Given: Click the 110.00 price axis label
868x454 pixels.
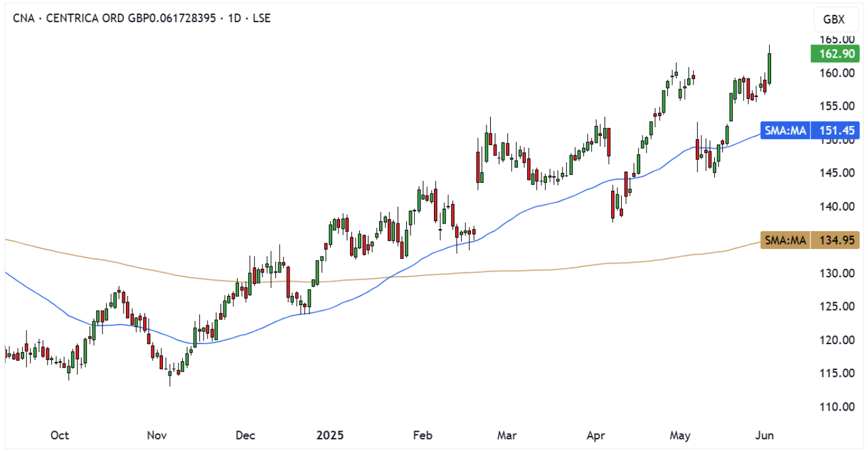Looking at the screenshot, I should [x=837, y=406].
